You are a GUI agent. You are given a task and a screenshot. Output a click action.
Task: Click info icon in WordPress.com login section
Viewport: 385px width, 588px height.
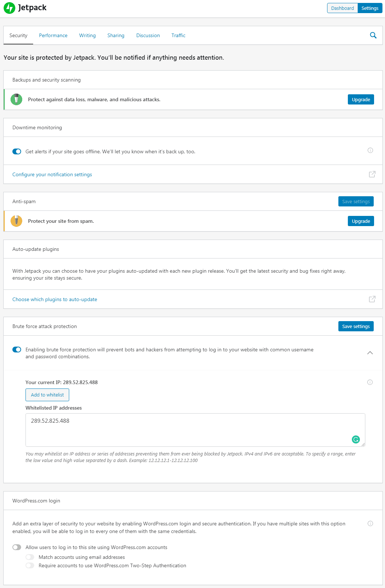point(370,524)
